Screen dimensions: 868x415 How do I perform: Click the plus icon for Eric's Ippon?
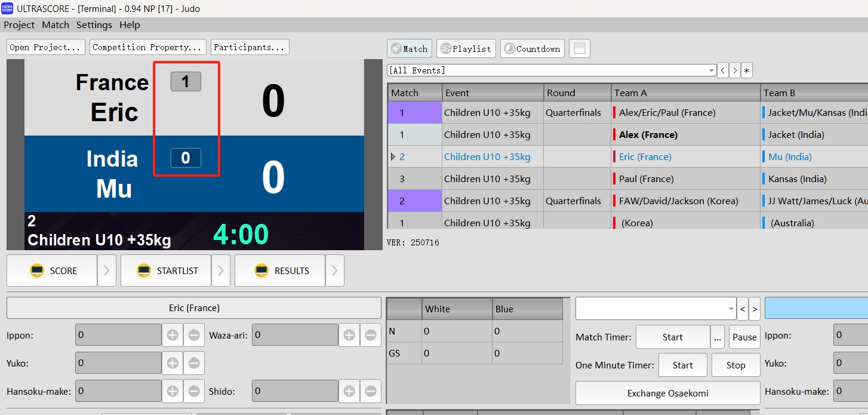173,336
